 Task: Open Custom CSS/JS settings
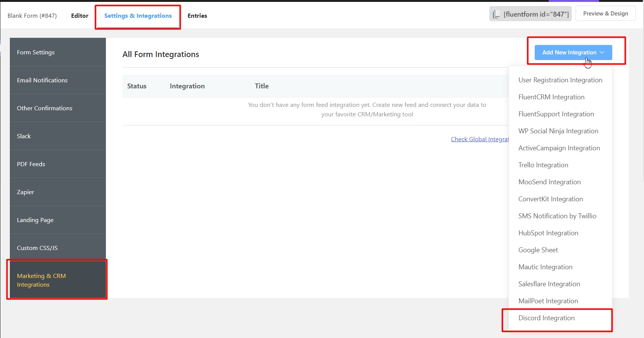point(58,248)
